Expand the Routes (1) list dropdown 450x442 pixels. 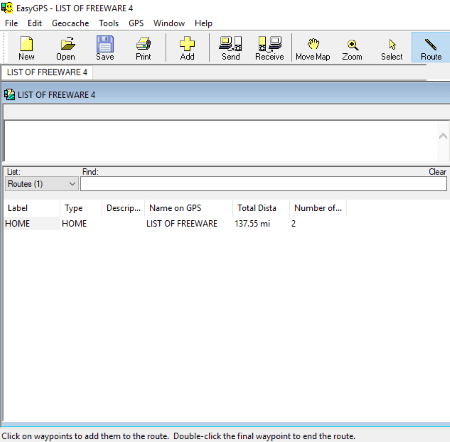pos(42,184)
